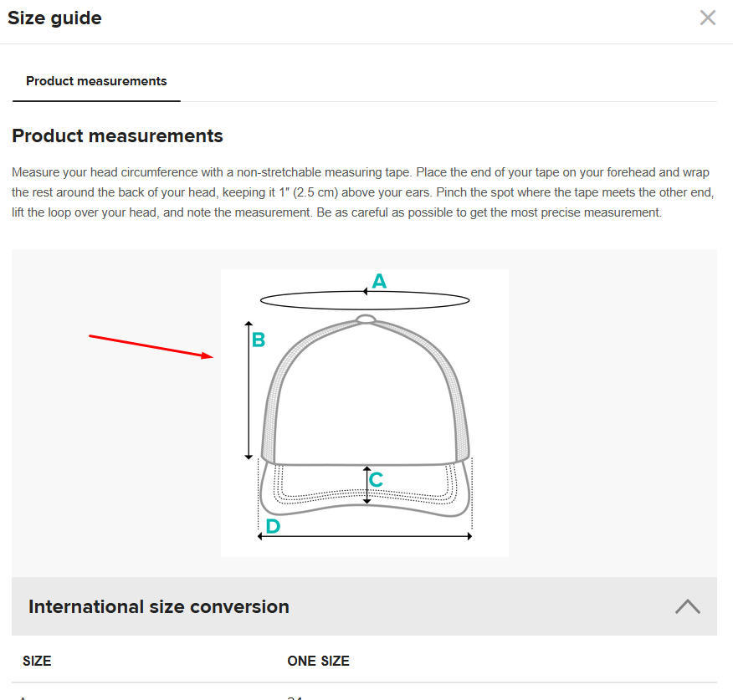Click measurement label B beside the cap
The image size is (733, 700).
pyautogui.click(x=259, y=339)
